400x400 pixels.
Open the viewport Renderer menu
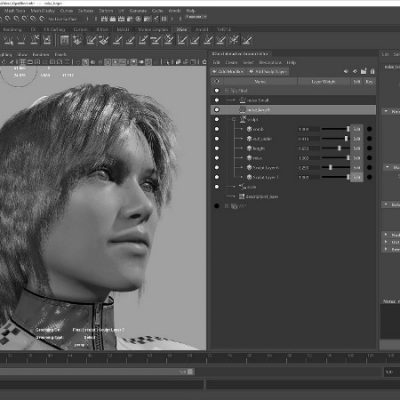pyautogui.click(x=41, y=54)
